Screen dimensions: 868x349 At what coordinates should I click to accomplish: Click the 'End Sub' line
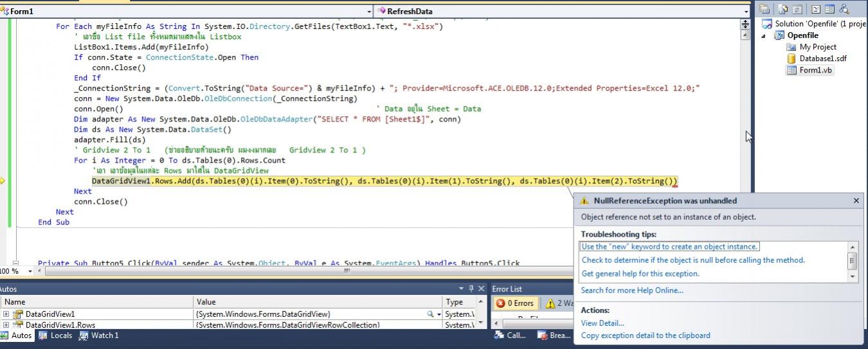53,222
